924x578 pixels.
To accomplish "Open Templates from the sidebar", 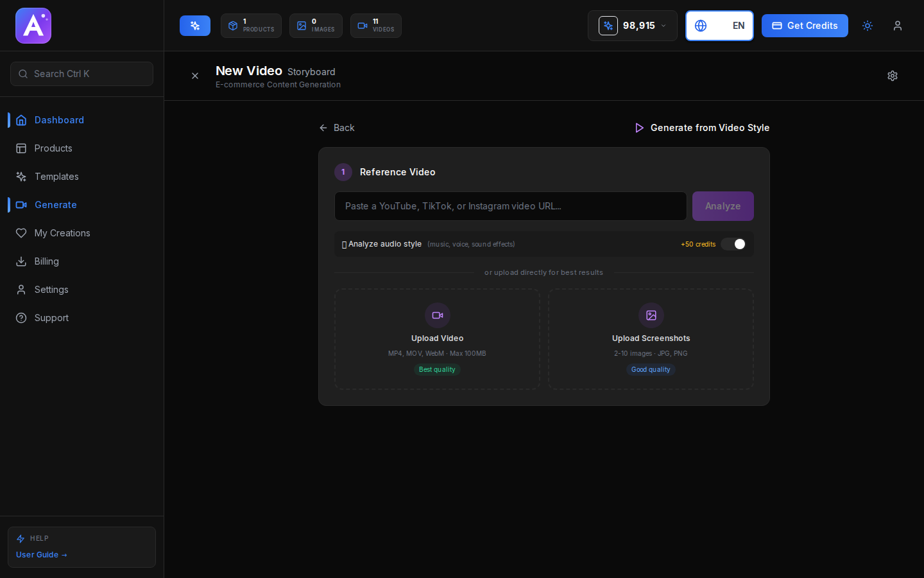I will 56,177.
